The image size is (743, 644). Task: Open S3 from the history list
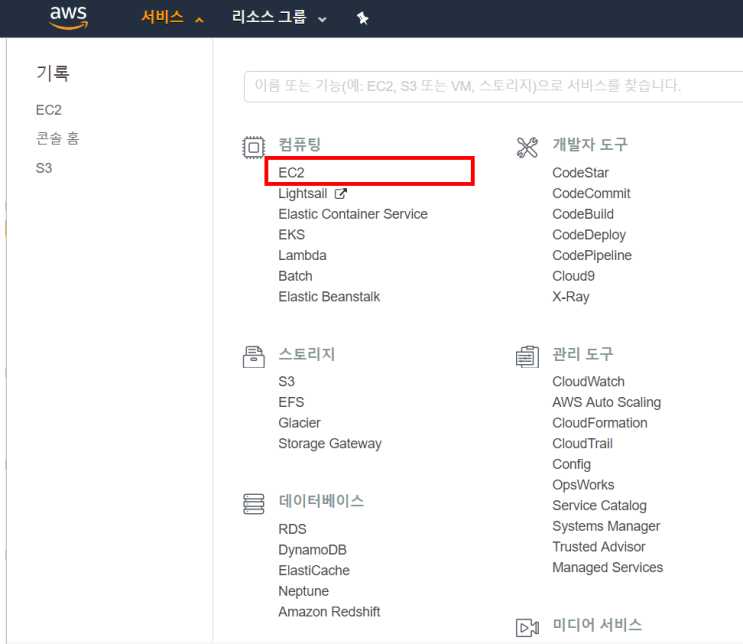click(x=44, y=168)
